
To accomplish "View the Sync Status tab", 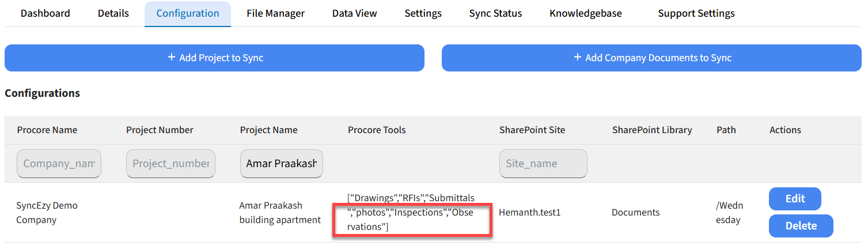I will click(x=495, y=13).
